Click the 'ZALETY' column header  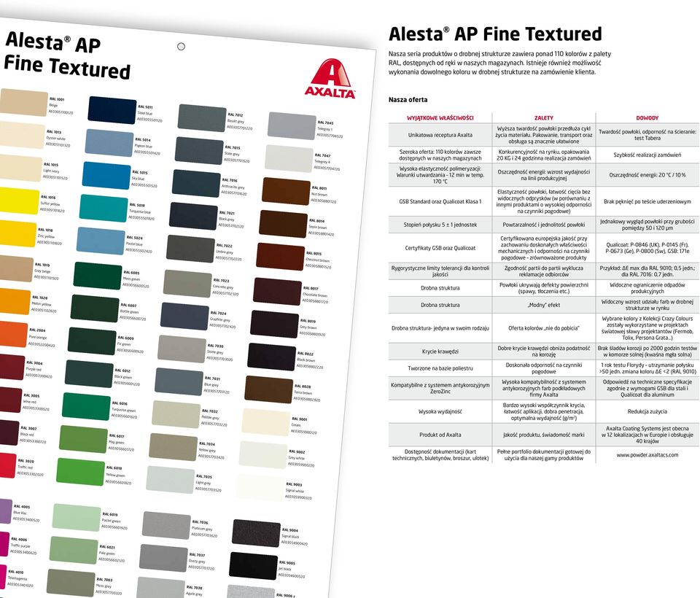point(544,118)
